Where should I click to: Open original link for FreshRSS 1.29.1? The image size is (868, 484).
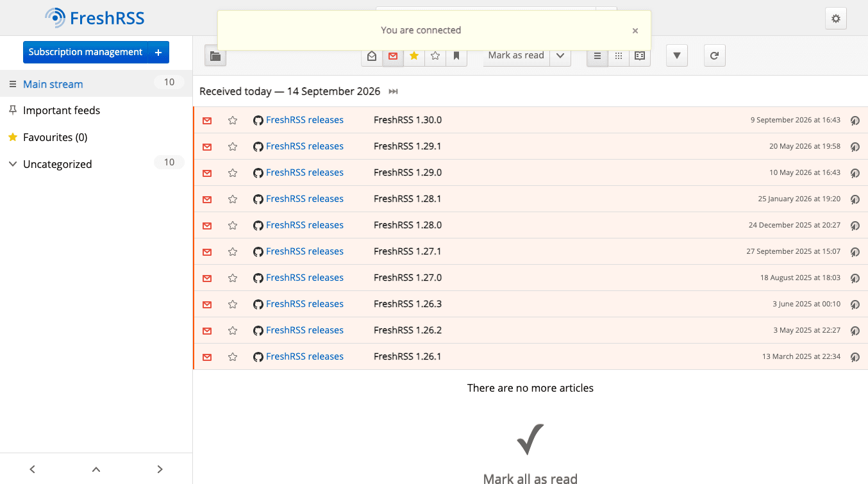coord(855,147)
